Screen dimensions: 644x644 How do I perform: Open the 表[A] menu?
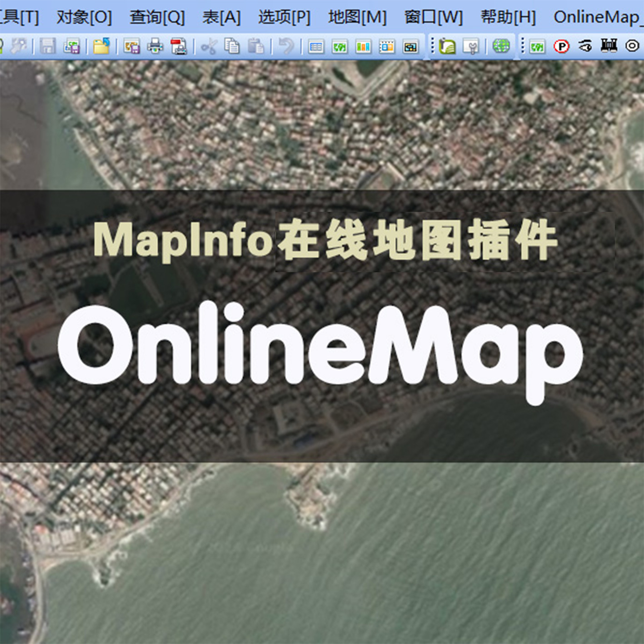coord(221,18)
